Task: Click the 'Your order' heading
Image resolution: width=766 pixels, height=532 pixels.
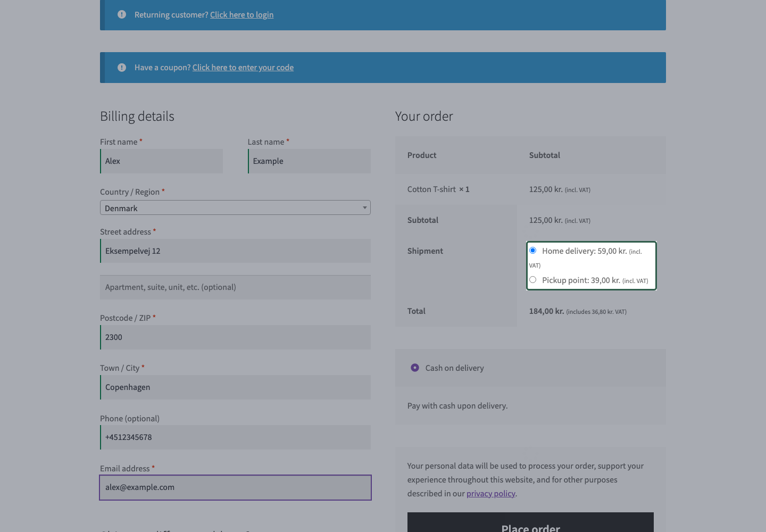Action: click(424, 117)
